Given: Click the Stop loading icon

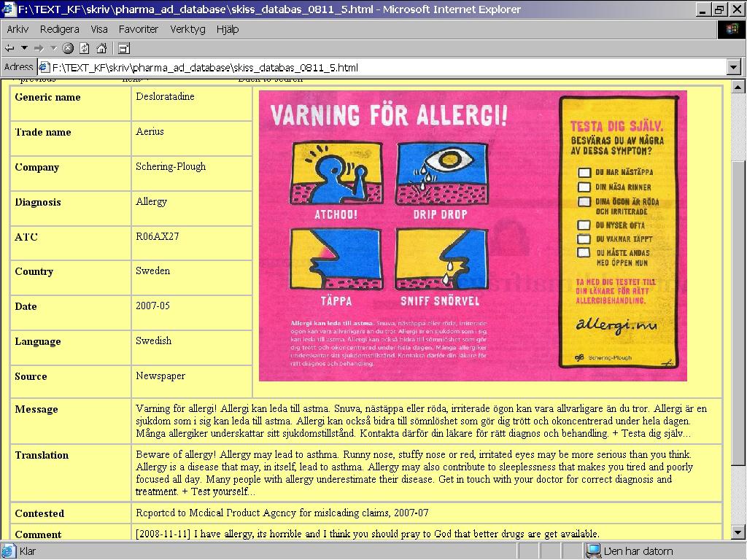Looking at the screenshot, I should click(68, 48).
